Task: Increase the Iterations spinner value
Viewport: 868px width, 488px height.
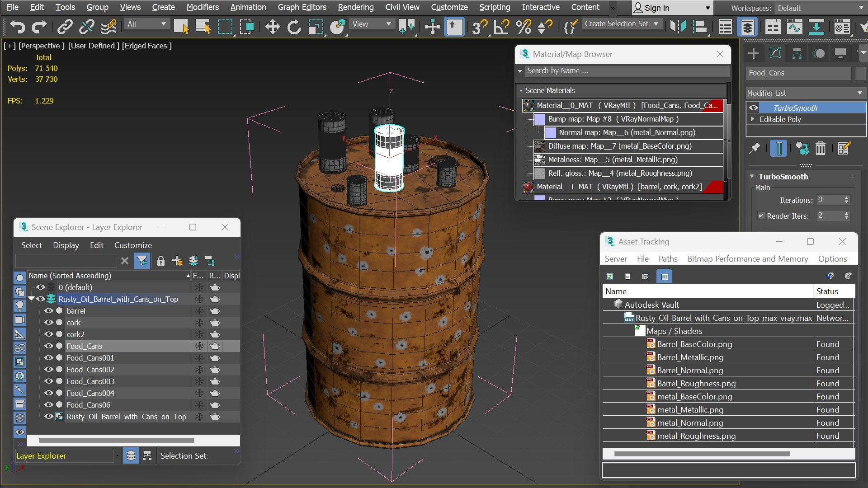Action: 847,197
